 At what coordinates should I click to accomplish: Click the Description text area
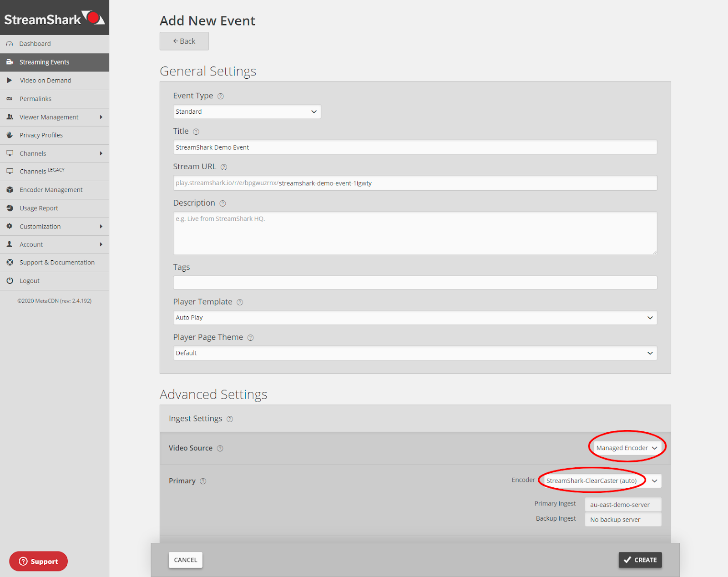[x=415, y=233]
